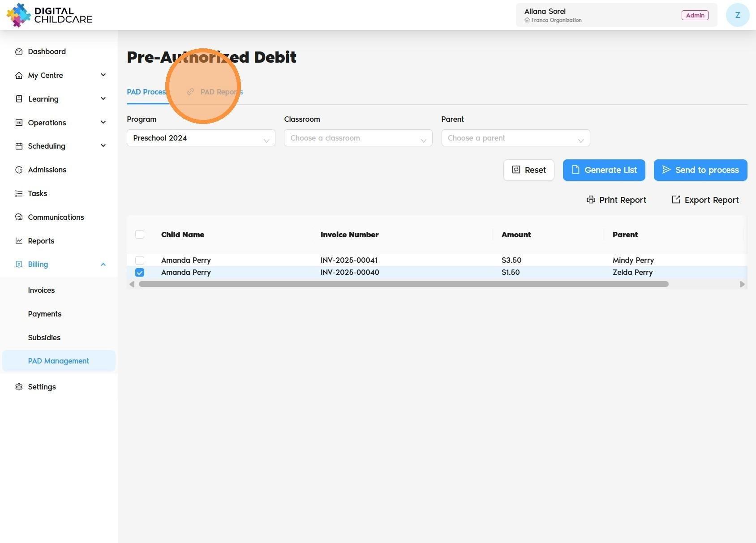This screenshot has width=756, height=543.
Task: Click the printer icon beside Print Report
Action: pos(591,200)
